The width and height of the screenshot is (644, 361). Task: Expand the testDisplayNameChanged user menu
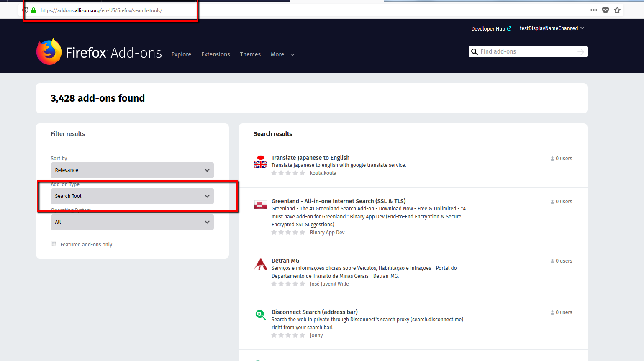[552, 28]
